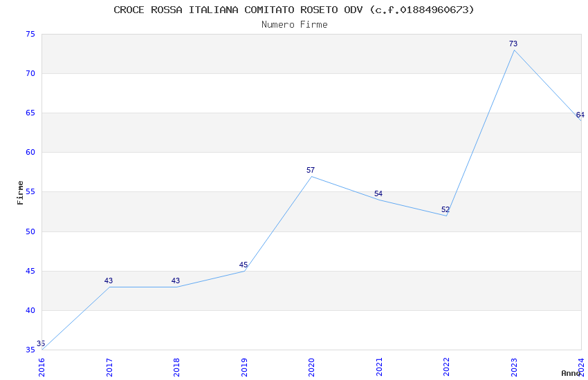Screen dimensions: 588x380
Task: Click the data label 73 for 2023
Action: [513, 44]
